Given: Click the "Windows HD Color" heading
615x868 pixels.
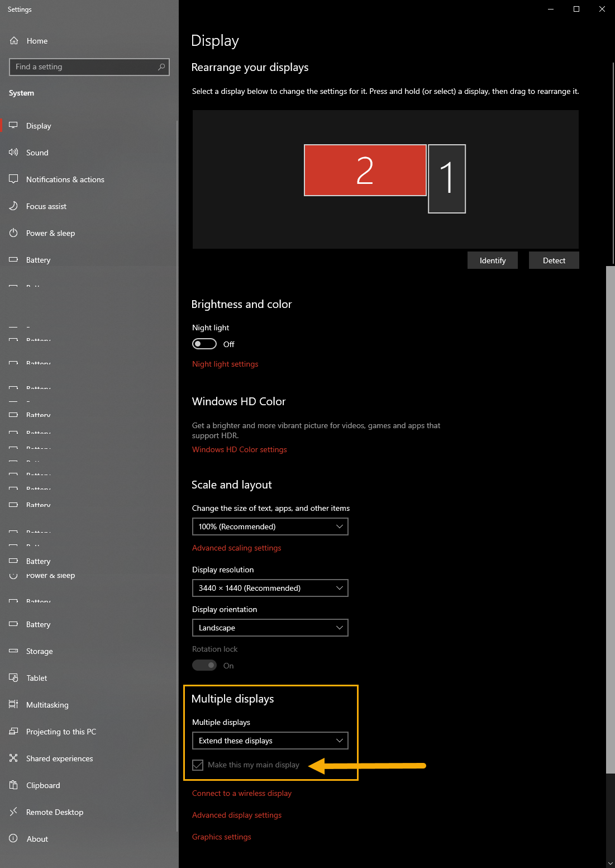Looking at the screenshot, I should [239, 401].
